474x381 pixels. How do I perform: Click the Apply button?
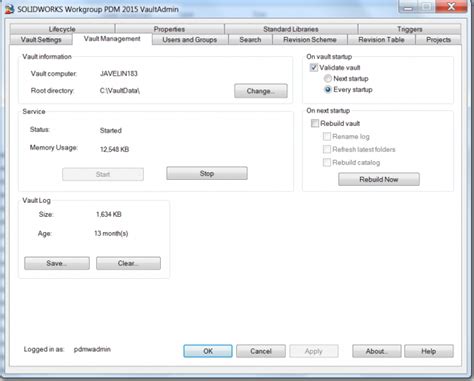point(314,351)
